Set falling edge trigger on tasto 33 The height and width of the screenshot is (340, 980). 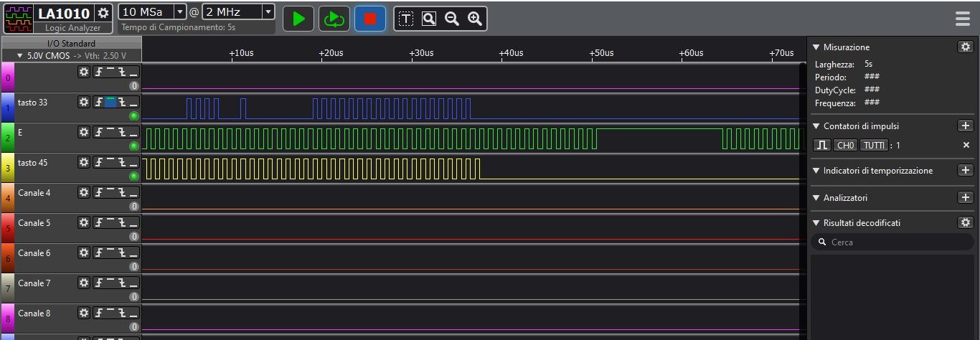pyautogui.click(x=122, y=103)
